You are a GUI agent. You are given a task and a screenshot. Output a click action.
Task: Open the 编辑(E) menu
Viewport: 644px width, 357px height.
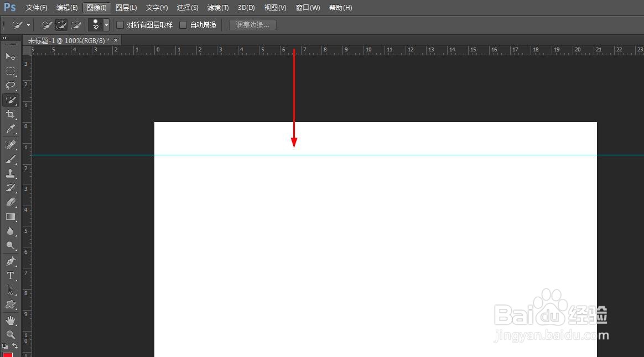tap(67, 8)
